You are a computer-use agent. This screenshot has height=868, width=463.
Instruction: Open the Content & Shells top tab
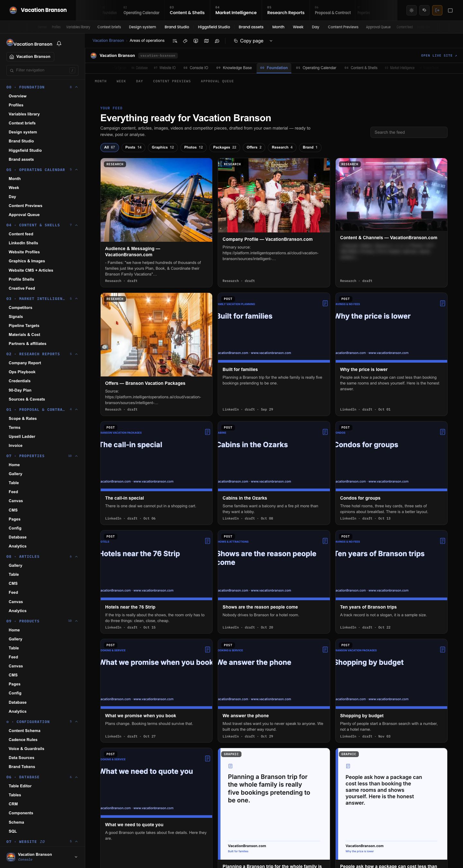(x=187, y=10)
